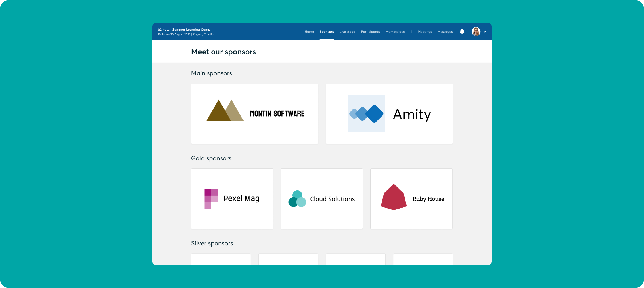Click the Silver sponsors heading
Image resolution: width=644 pixels, height=288 pixels.
(212, 243)
